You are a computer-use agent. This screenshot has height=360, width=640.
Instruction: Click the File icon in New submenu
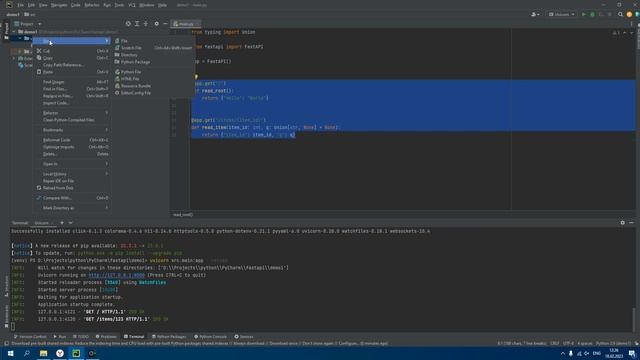[117, 41]
